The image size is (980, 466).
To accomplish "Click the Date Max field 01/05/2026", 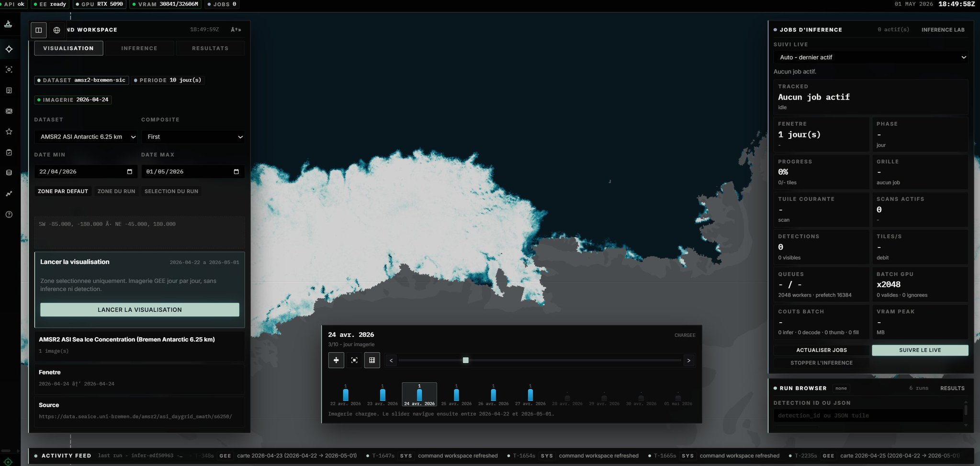I will pos(193,171).
